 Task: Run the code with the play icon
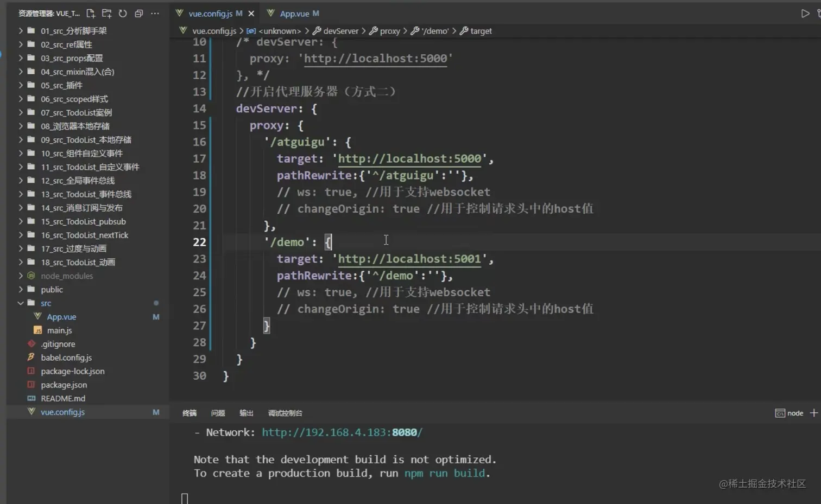click(805, 14)
